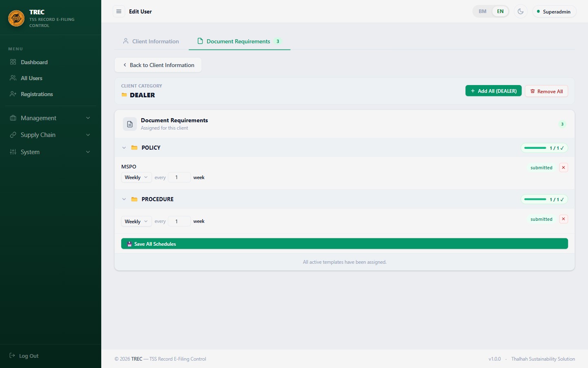Click the hamburger menu icon beside Edit User
The width and height of the screenshot is (588, 368).
point(119,11)
